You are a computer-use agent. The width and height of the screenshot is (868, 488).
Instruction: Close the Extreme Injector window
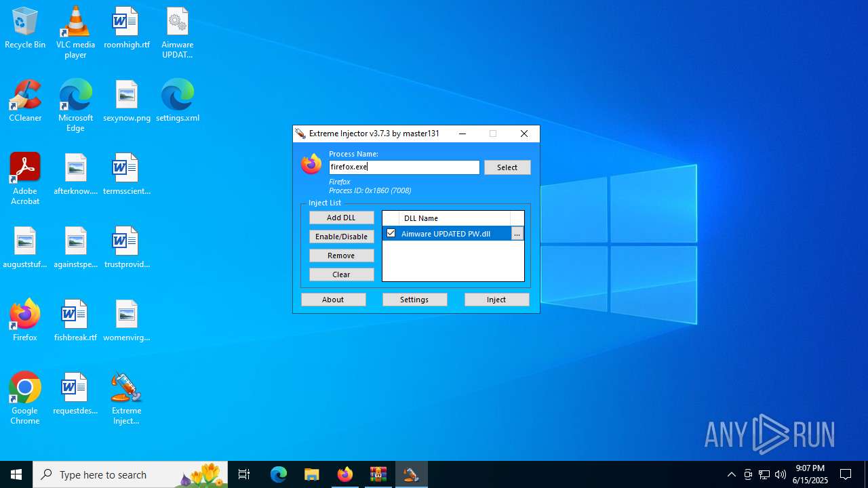tap(524, 134)
